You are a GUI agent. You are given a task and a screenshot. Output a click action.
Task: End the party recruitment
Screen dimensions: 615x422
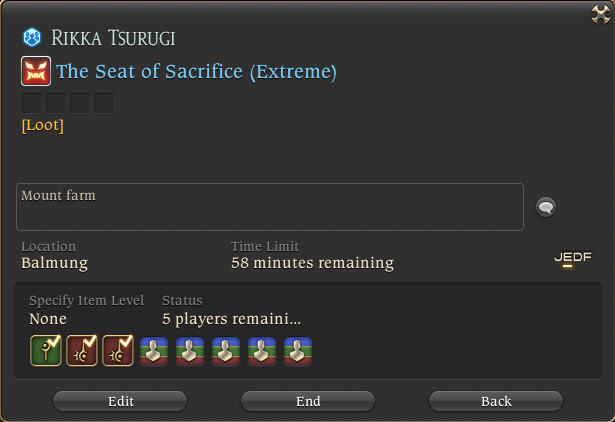pyautogui.click(x=308, y=401)
